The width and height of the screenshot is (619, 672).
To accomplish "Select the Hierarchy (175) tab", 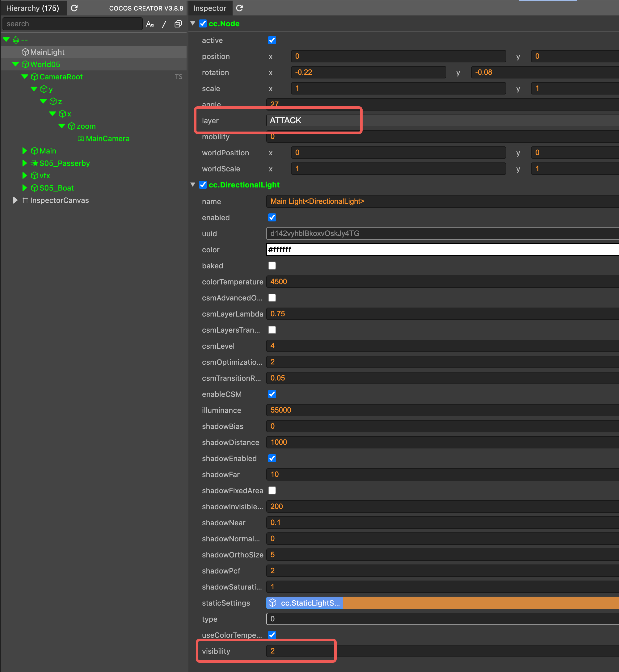I will [x=32, y=8].
